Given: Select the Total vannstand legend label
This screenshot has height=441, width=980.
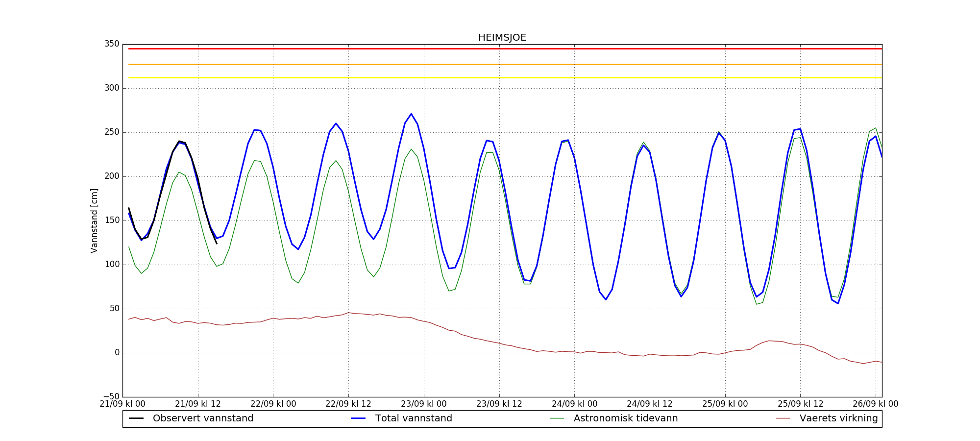Looking at the screenshot, I should [x=414, y=418].
